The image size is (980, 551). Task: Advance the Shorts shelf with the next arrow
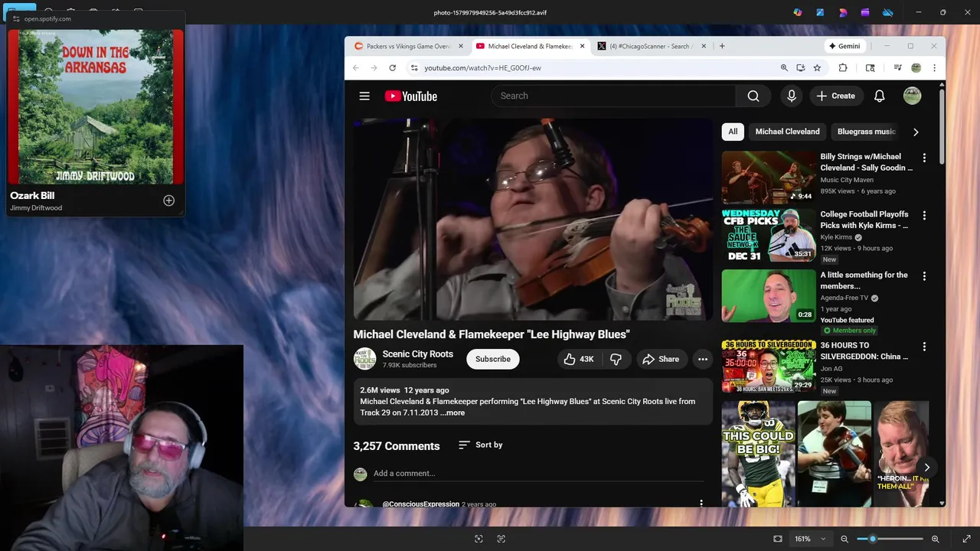(926, 467)
